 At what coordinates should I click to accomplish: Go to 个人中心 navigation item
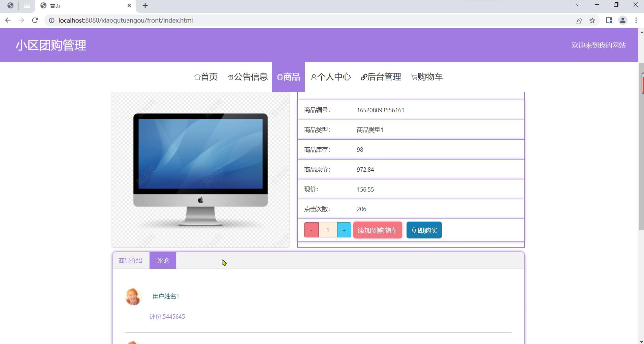pyautogui.click(x=331, y=77)
